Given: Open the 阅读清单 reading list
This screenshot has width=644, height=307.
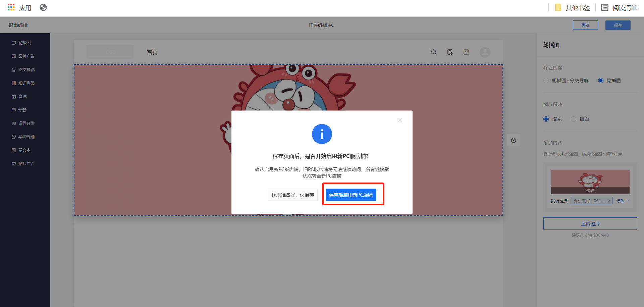Looking at the screenshot, I should coord(619,8).
